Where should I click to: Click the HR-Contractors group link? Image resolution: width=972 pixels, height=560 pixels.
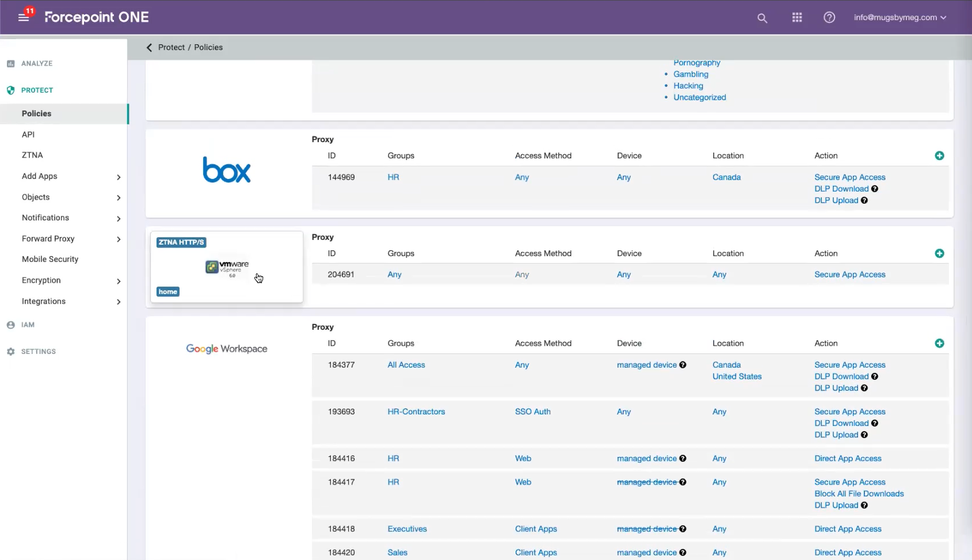[x=416, y=412]
